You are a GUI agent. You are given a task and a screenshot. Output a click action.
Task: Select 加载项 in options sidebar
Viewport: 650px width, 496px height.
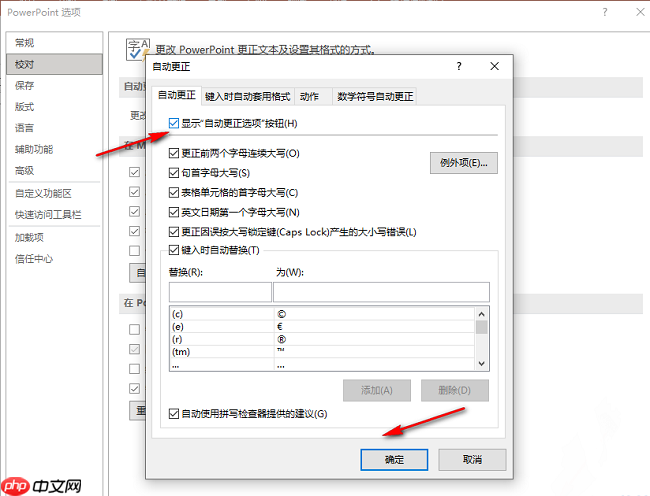[x=54, y=237]
